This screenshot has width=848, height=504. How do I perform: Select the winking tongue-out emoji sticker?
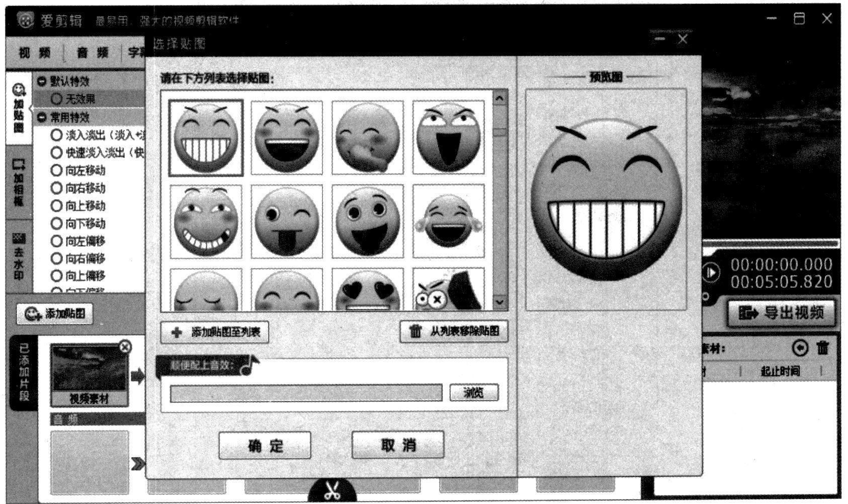(287, 221)
